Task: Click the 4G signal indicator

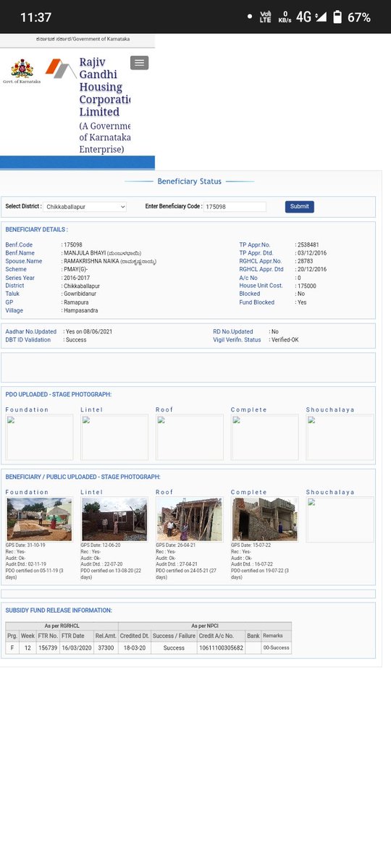Action: pos(311,17)
